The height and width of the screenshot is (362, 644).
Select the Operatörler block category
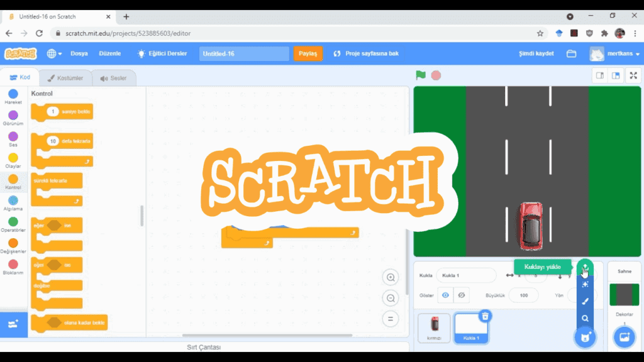pos(13,225)
